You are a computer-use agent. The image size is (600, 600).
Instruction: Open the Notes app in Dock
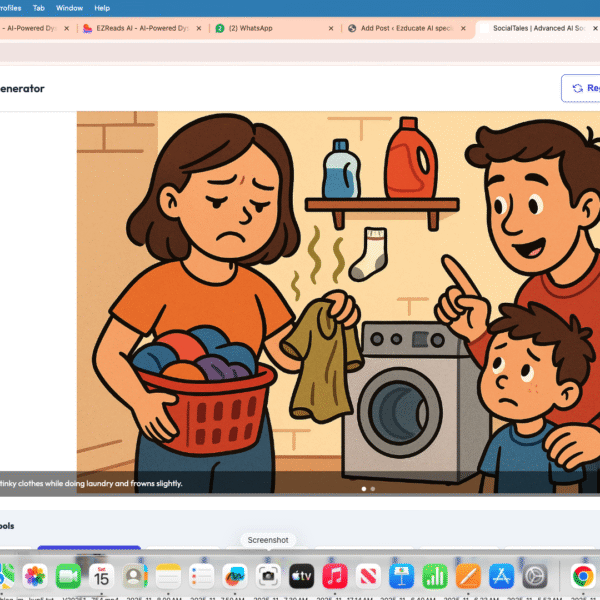tap(168, 576)
